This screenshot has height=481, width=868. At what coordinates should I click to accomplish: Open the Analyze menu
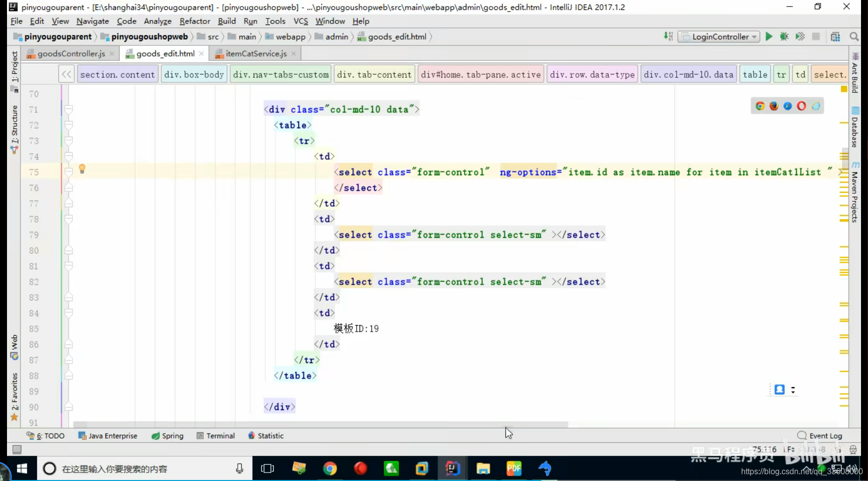tap(157, 21)
